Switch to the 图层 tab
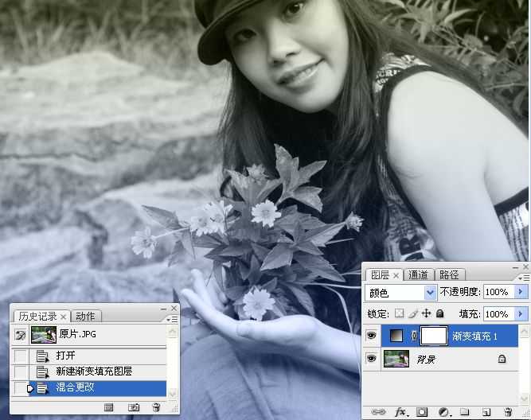 tap(380, 275)
